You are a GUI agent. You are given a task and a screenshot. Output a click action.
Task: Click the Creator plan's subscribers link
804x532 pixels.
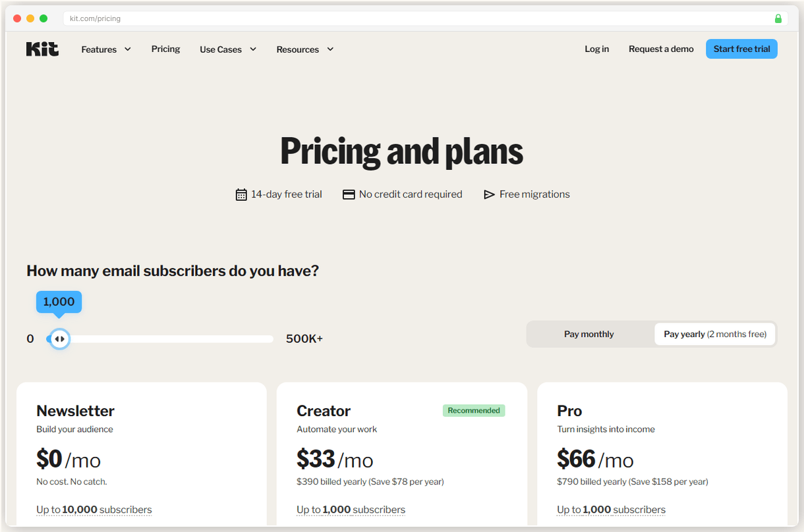tap(351, 509)
